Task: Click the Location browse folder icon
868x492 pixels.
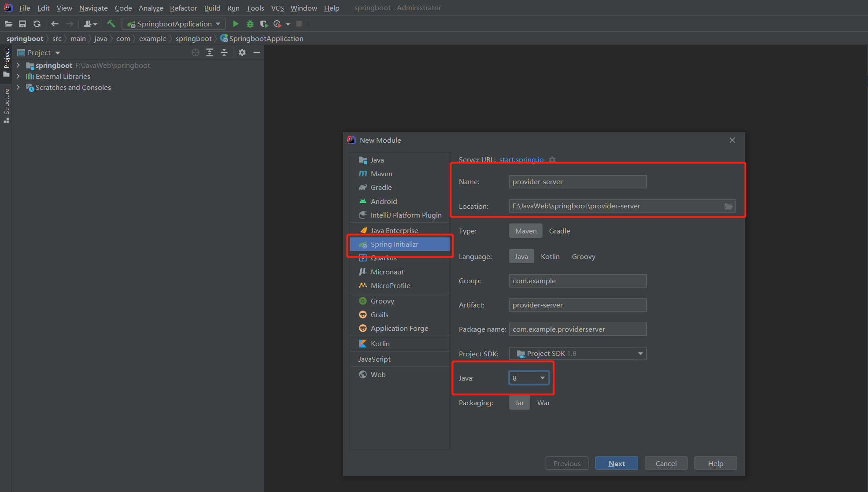Action: [728, 206]
